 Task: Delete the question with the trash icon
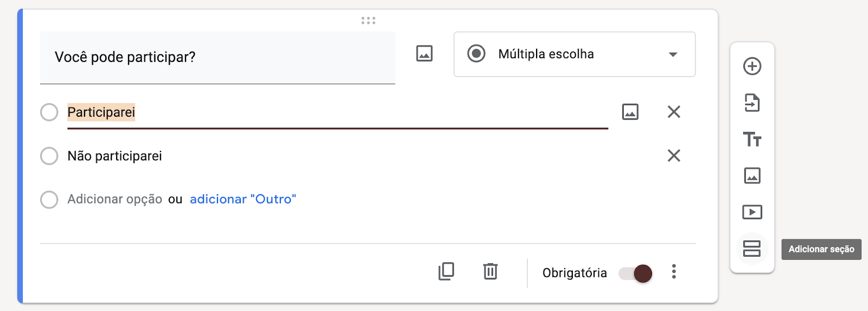coord(490,271)
